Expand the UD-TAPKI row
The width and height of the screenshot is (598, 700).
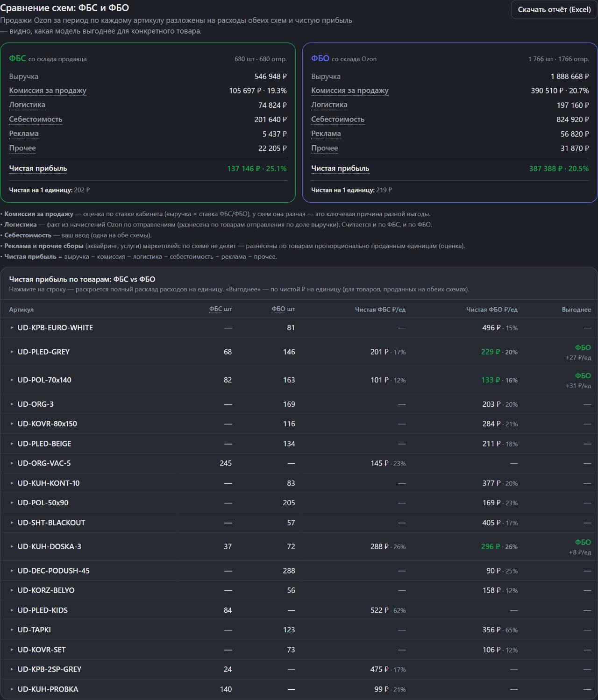(x=299, y=629)
